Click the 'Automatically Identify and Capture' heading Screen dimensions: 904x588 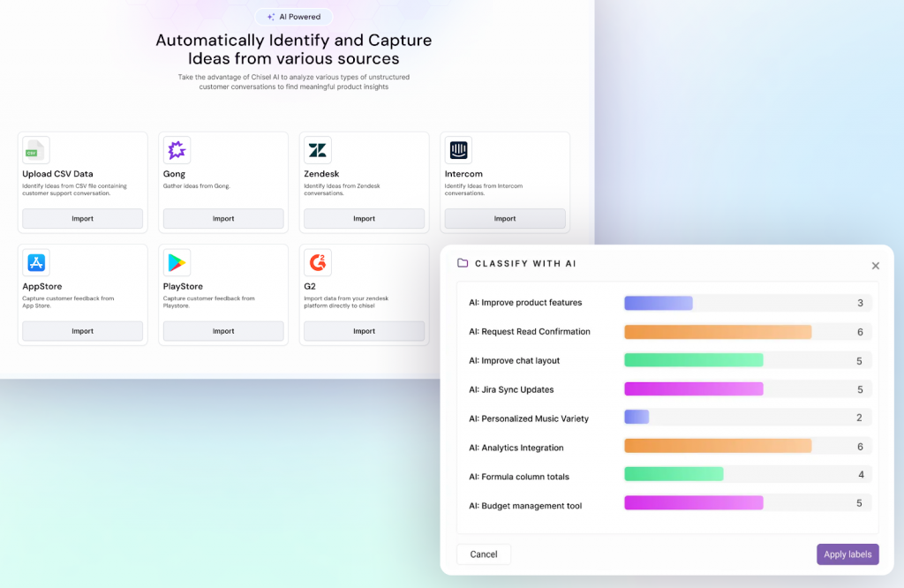point(293,40)
